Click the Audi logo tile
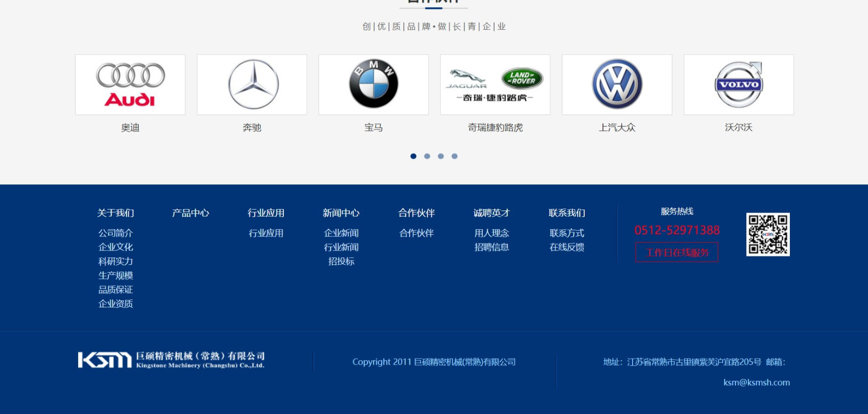The height and width of the screenshot is (414, 868). (130, 84)
